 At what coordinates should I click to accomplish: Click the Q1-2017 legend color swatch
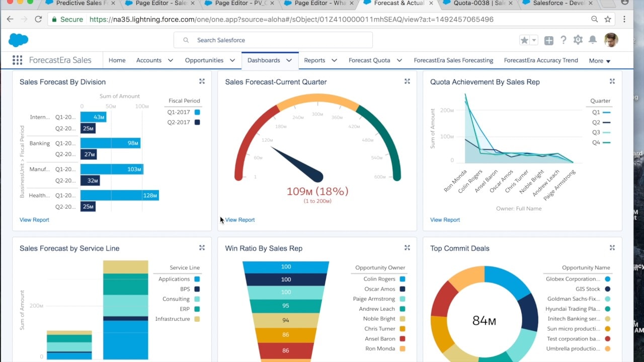197,112
